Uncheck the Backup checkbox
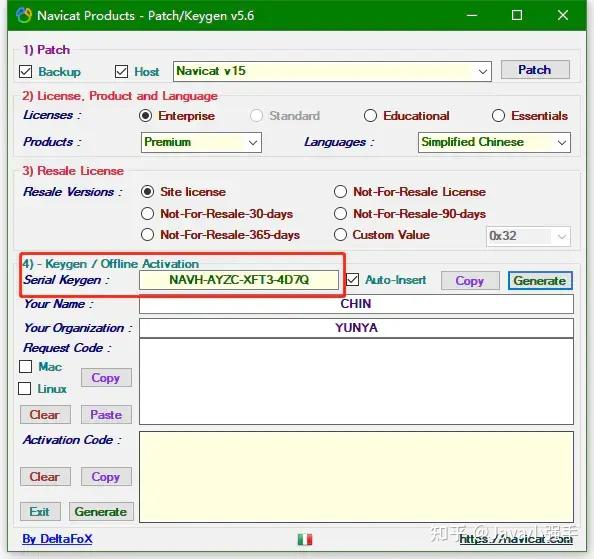Screen dimensions: 594x559 coord(25,71)
